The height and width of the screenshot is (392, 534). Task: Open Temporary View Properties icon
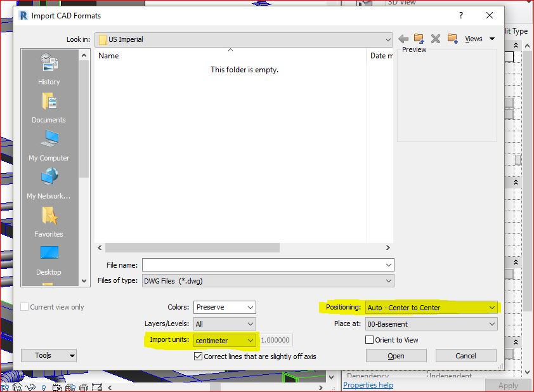[57, 387]
